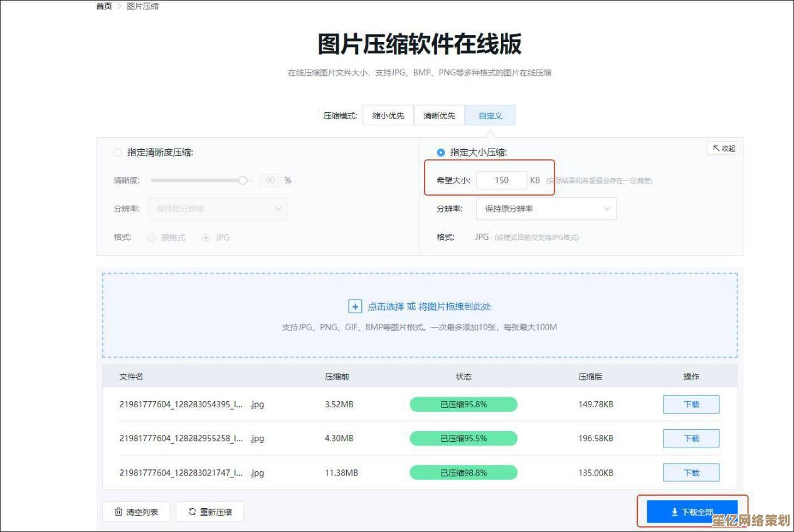Open the resolution dropdown in the left panel

pos(218,209)
